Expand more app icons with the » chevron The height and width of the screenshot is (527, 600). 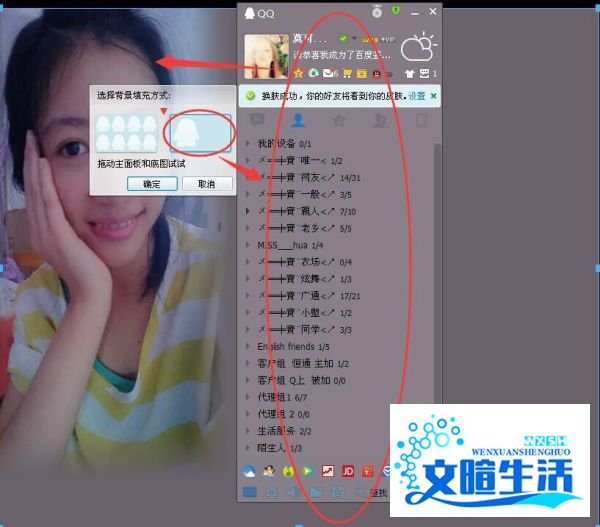390,73
